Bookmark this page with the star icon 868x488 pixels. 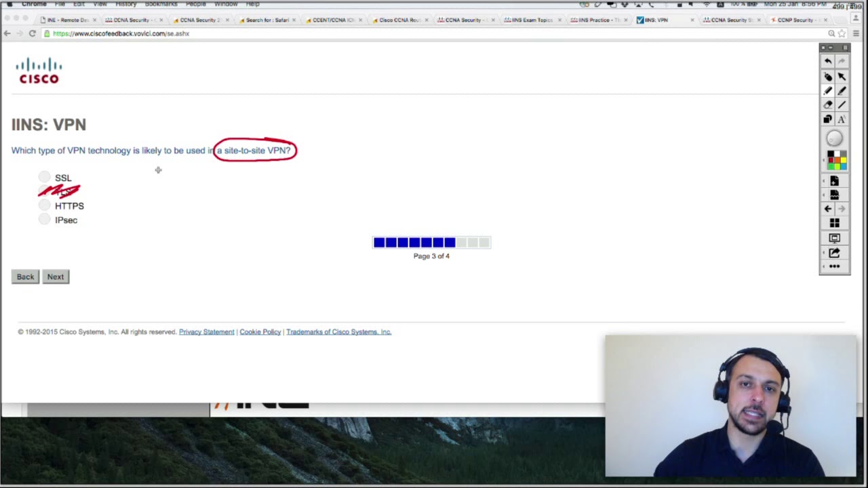tap(843, 33)
